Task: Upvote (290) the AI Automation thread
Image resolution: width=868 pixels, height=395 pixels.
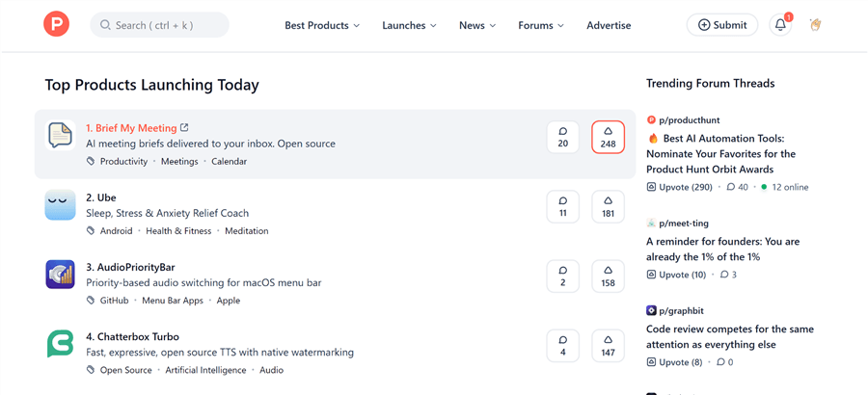Action: pyautogui.click(x=680, y=187)
